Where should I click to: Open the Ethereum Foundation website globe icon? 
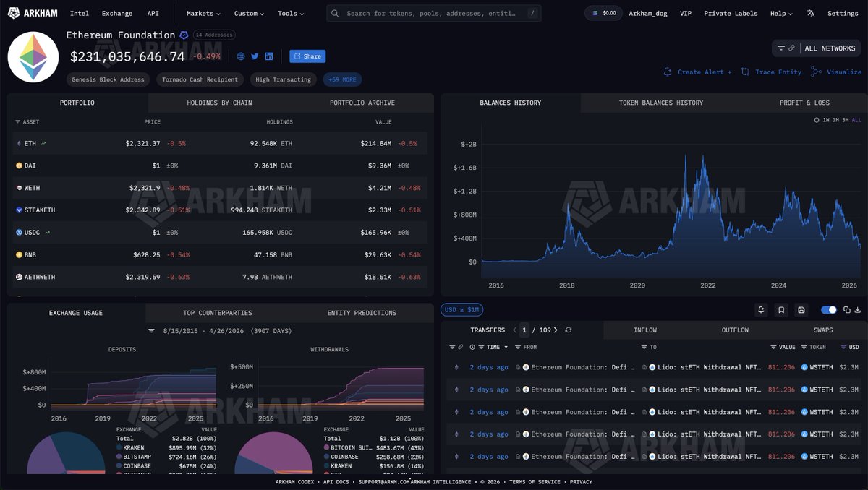point(241,56)
